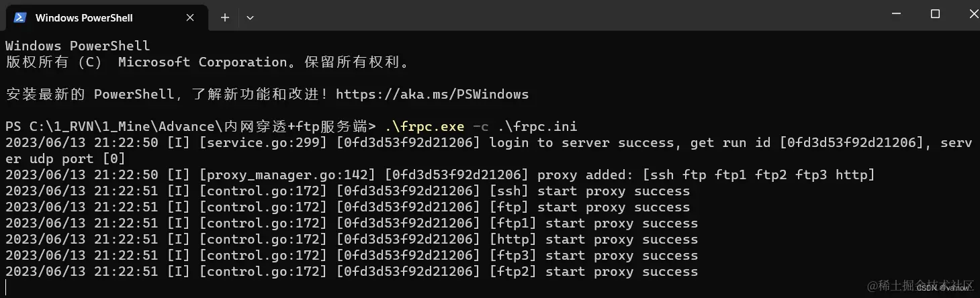Click the Microsoft Corporation copyright line
Image resolution: width=980 pixels, height=298 pixels.
(x=208, y=62)
